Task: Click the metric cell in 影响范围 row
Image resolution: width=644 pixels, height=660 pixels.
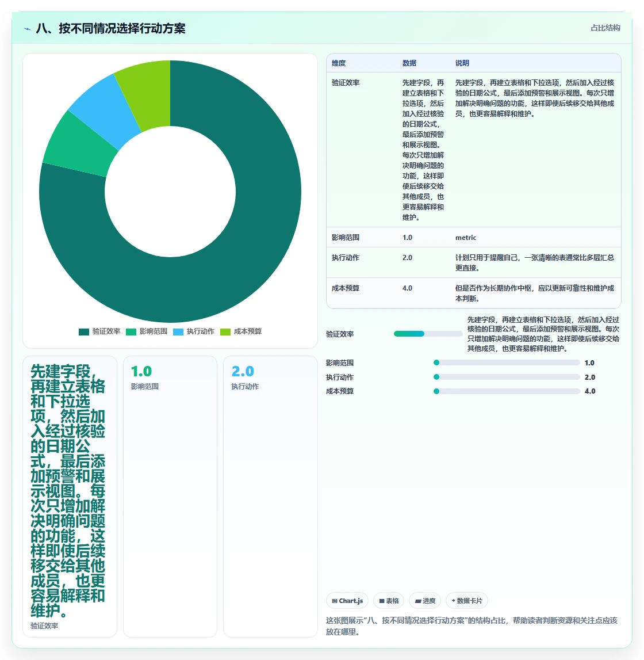Action: [466, 238]
